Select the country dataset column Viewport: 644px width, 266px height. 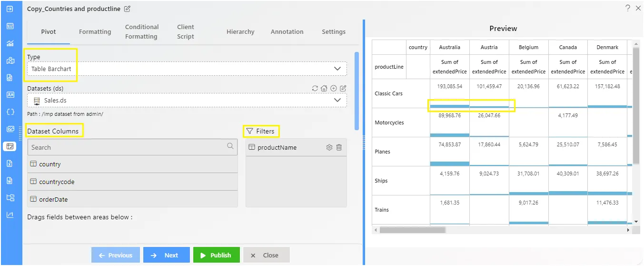[132, 164]
